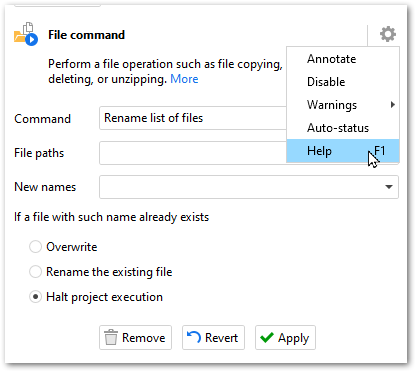Click the File command folder icon

tap(26, 34)
